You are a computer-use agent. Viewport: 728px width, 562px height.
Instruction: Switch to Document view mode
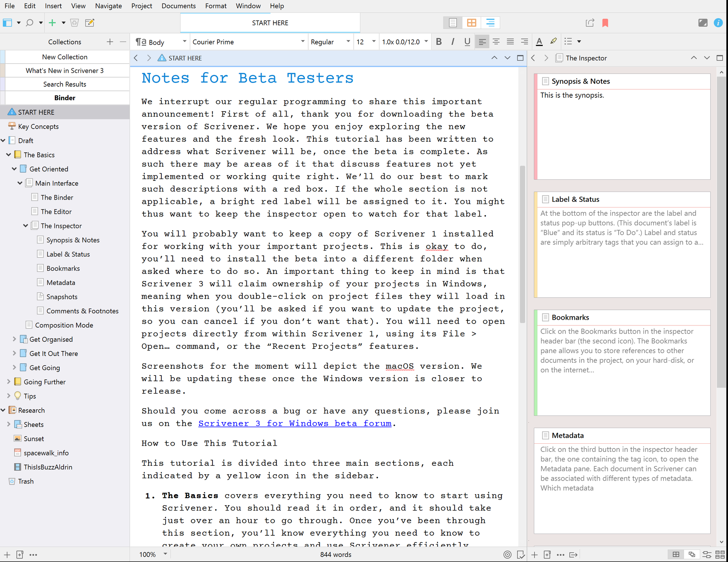453,23
